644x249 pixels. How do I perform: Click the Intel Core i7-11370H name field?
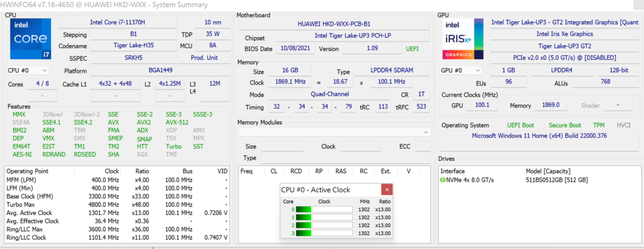(117, 23)
